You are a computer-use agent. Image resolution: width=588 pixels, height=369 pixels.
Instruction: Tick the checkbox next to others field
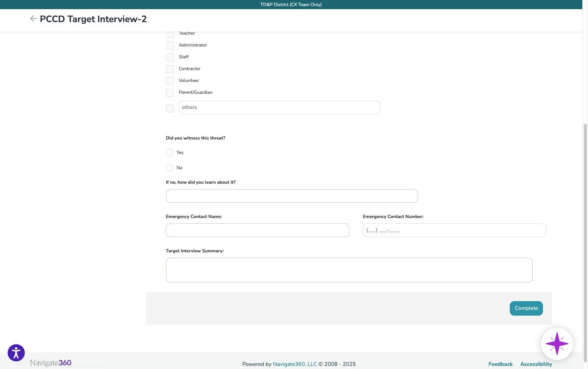coord(170,108)
